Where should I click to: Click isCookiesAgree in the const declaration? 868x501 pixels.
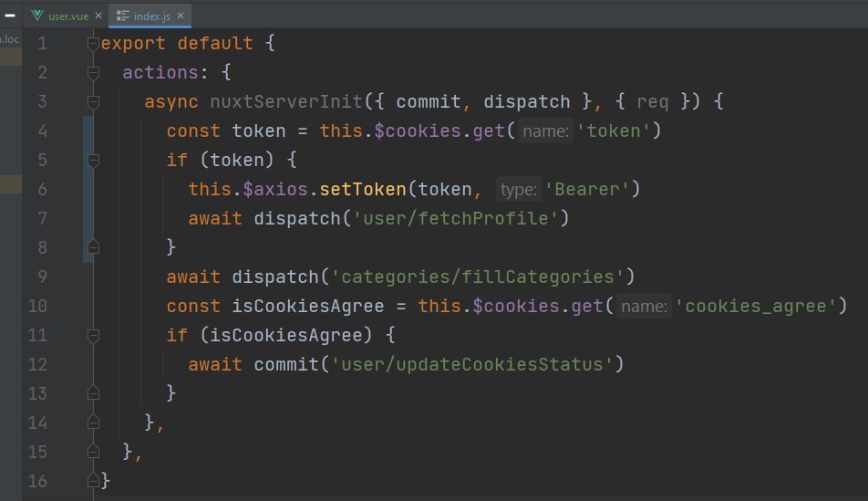(x=308, y=307)
